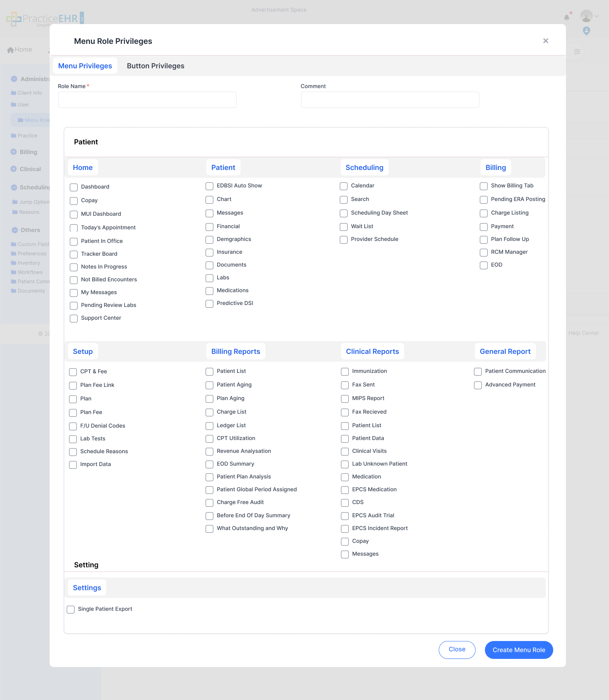Tick Immunization report checkbox
This screenshot has width=609, height=700.
(345, 372)
